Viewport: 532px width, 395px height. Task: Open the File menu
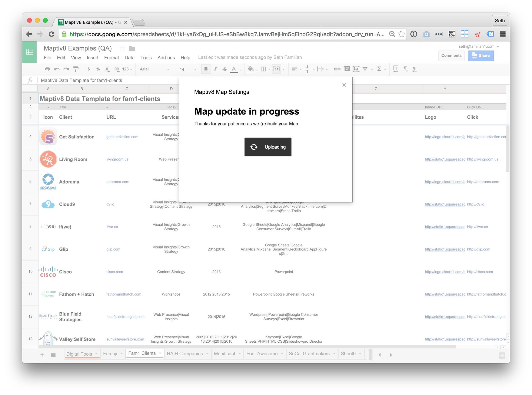(47, 58)
